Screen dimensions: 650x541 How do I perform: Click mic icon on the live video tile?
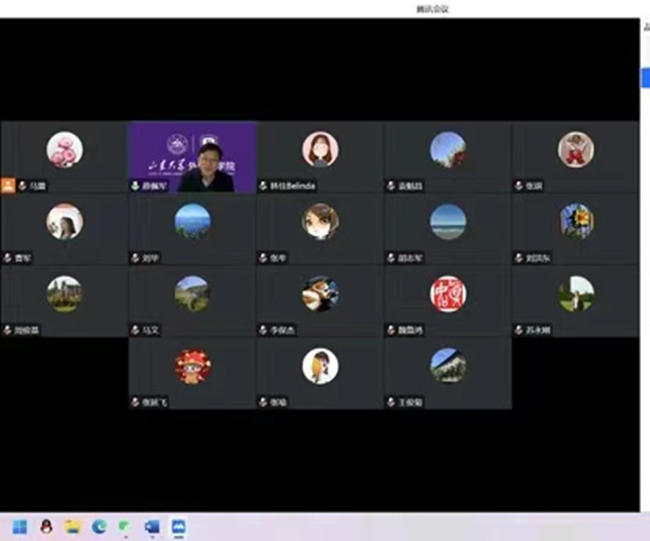135,186
